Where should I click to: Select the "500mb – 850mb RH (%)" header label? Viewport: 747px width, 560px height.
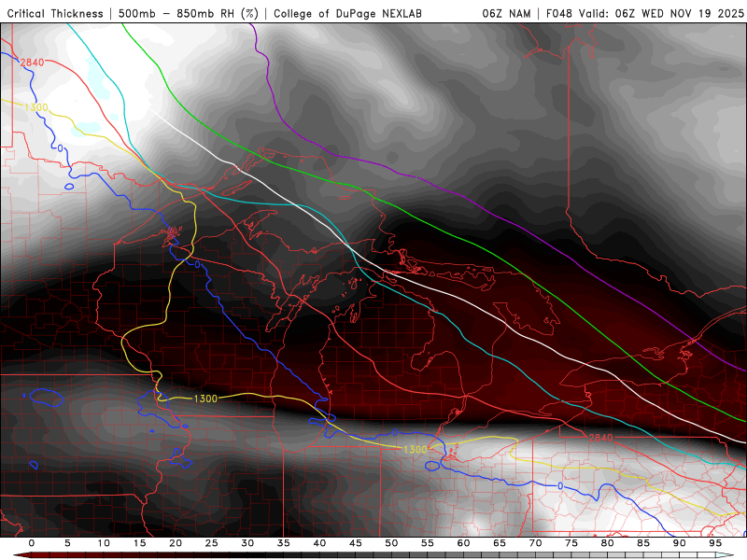coord(189,14)
